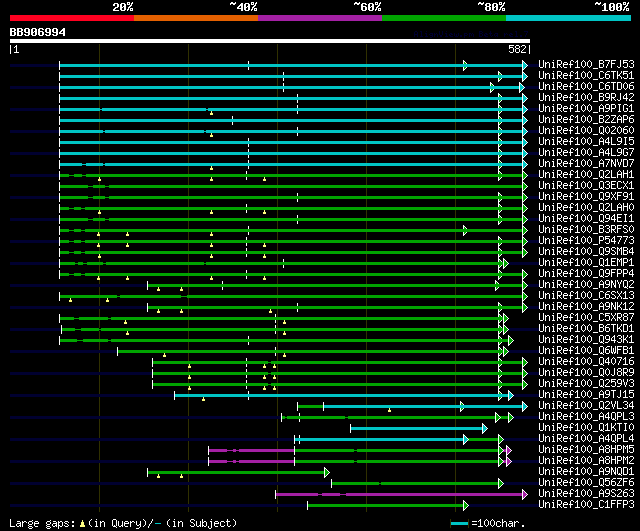Open the UniRef100_Q9FPP4 entry
This screenshot has height=531, width=640.
(x=586, y=274)
